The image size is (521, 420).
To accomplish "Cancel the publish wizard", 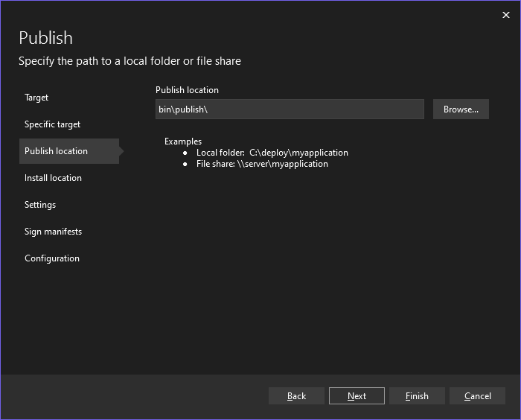I will 477,396.
